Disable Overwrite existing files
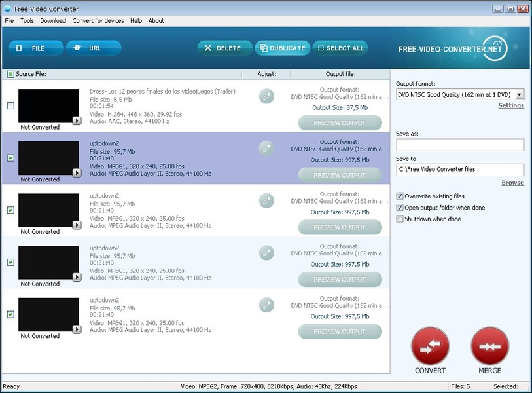This screenshot has width=532, height=393. 400,196
